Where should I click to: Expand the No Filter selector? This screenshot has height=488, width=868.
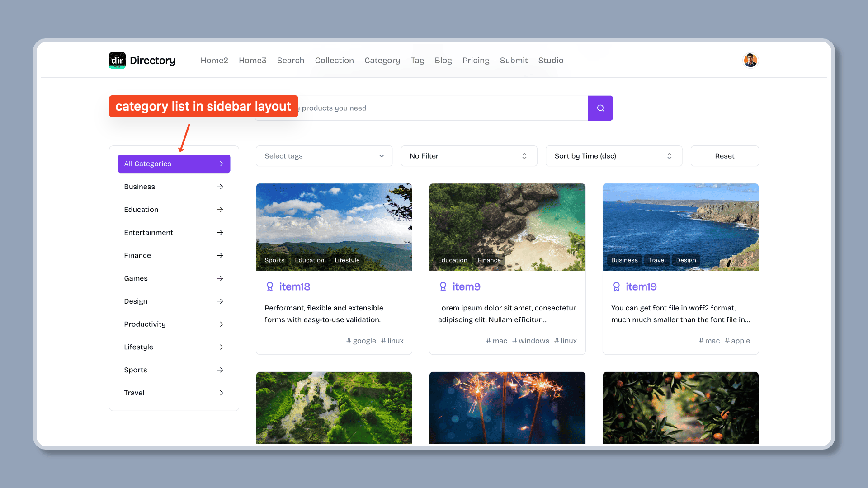pyautogui.click(x=468, y=156)
